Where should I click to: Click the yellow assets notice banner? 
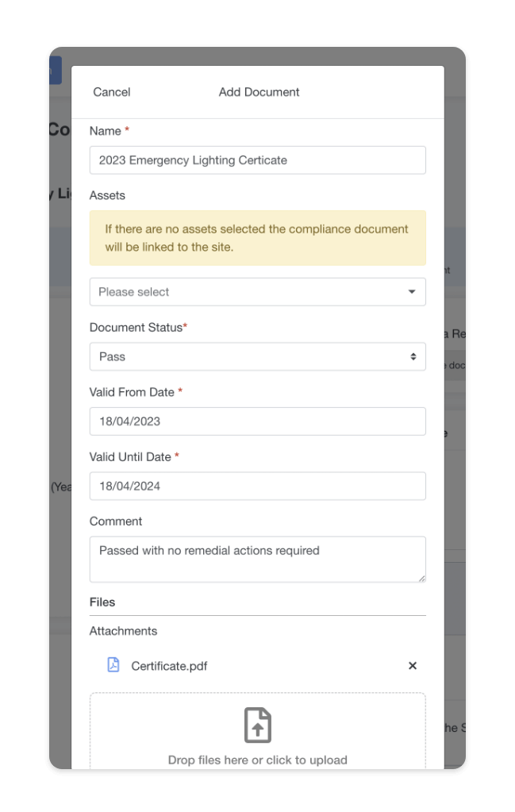(258, 237)
